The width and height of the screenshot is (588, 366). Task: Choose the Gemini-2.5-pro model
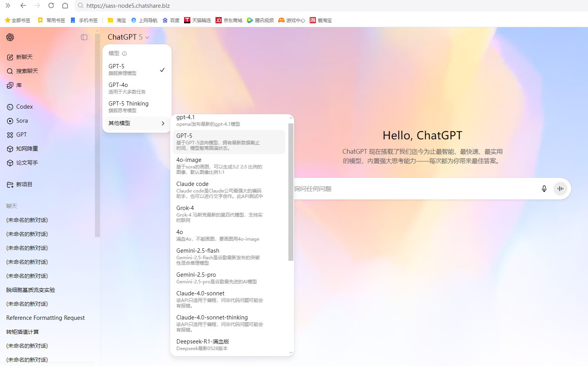coord(229,278)
